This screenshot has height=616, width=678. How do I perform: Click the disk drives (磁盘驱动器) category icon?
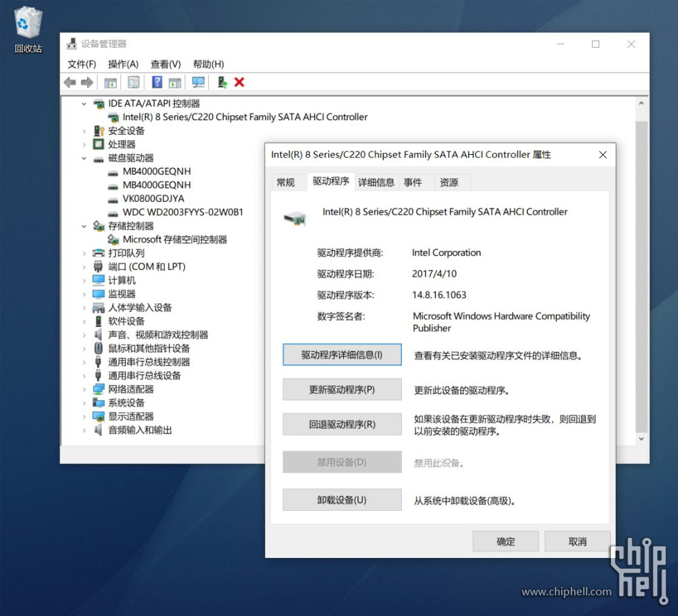(99, 158)
